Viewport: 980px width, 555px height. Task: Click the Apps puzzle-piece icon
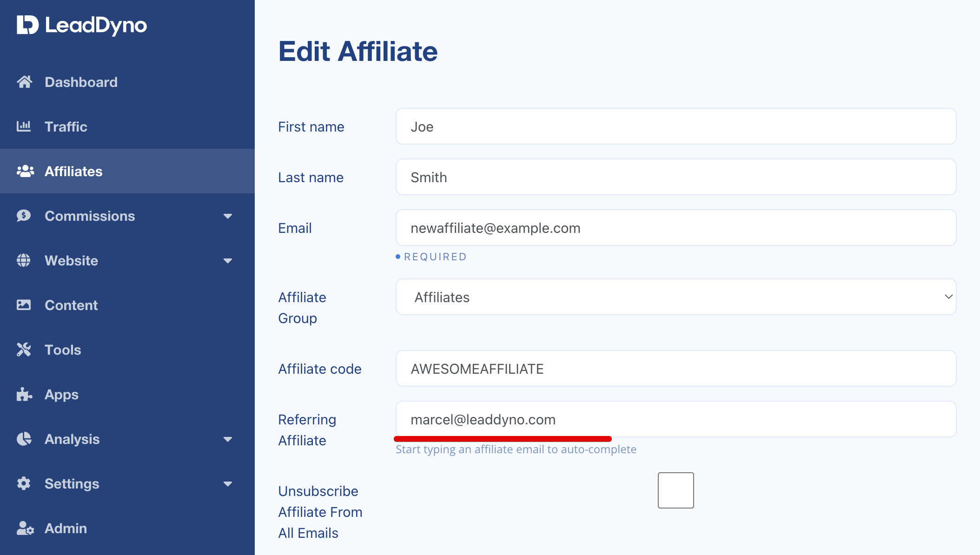(23, 395)
